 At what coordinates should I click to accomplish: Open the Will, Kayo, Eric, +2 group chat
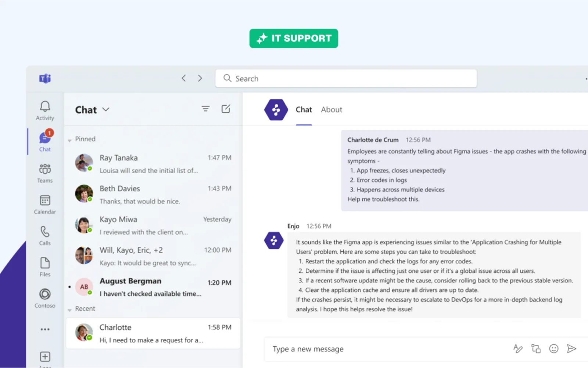click(153, 256)
